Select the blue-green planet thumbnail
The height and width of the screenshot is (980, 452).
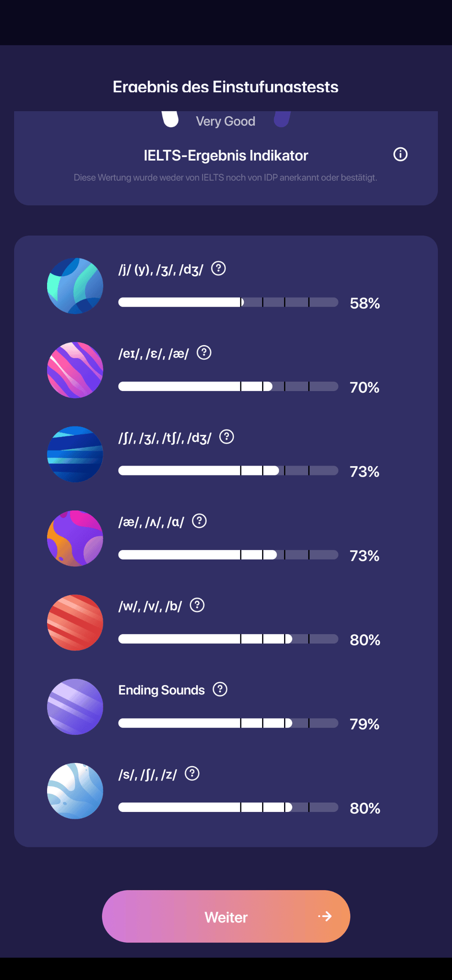tap(75, 286)
